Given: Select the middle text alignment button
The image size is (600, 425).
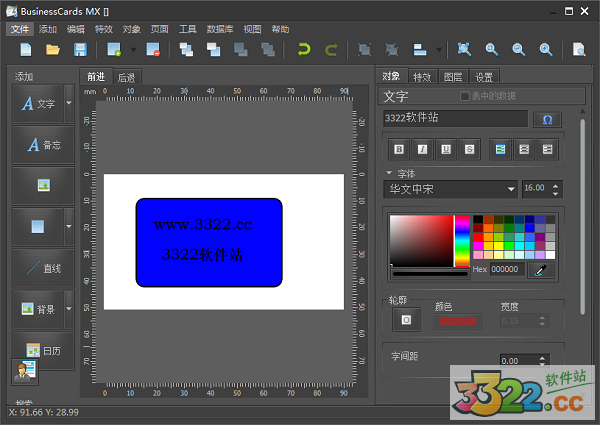Looking at the screenshot, I should [x=524, y=149].
